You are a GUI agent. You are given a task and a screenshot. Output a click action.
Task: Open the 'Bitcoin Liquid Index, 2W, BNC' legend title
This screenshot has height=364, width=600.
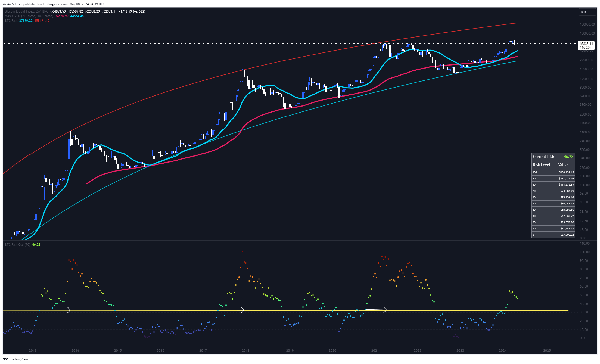(x=26, y=11)
